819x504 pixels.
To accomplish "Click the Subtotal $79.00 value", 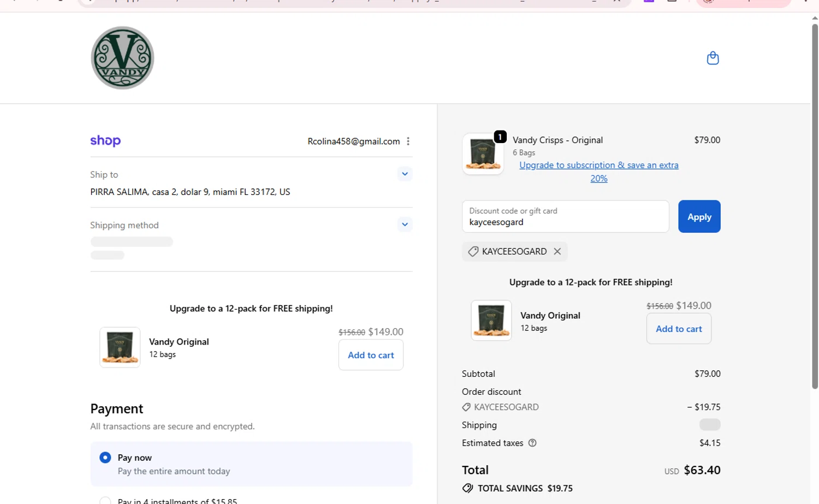I will [x=708, y=373].
